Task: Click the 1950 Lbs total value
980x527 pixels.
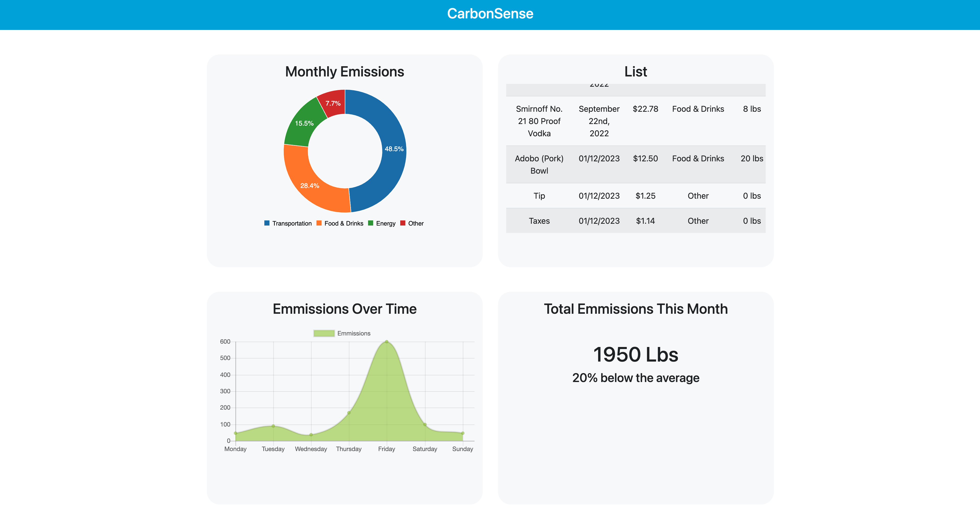Action: click(x=635, y=354)
